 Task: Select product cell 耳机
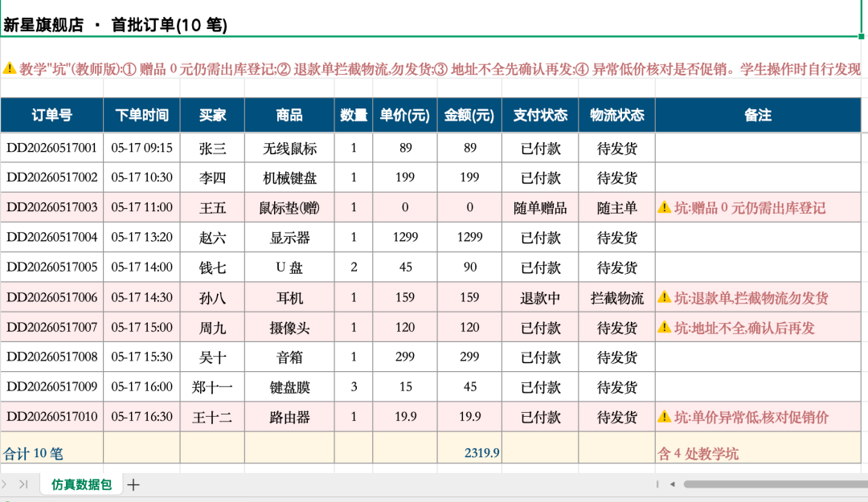289,297
